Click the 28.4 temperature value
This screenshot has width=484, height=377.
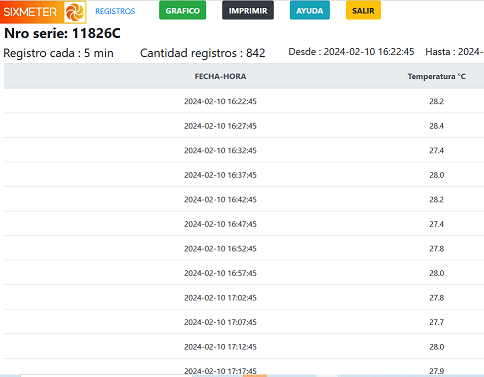436,126
